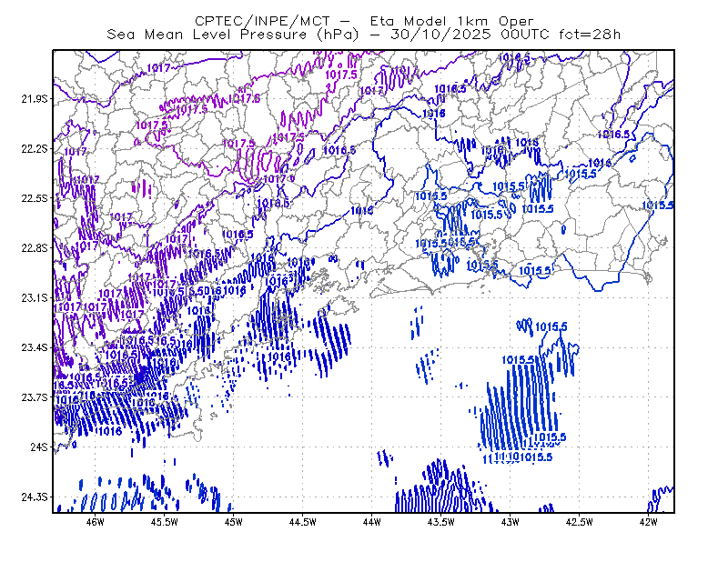Screen dimensions: 728x562
Task: Click the 22.2S latitude axis label
Action: click(34, 148)
